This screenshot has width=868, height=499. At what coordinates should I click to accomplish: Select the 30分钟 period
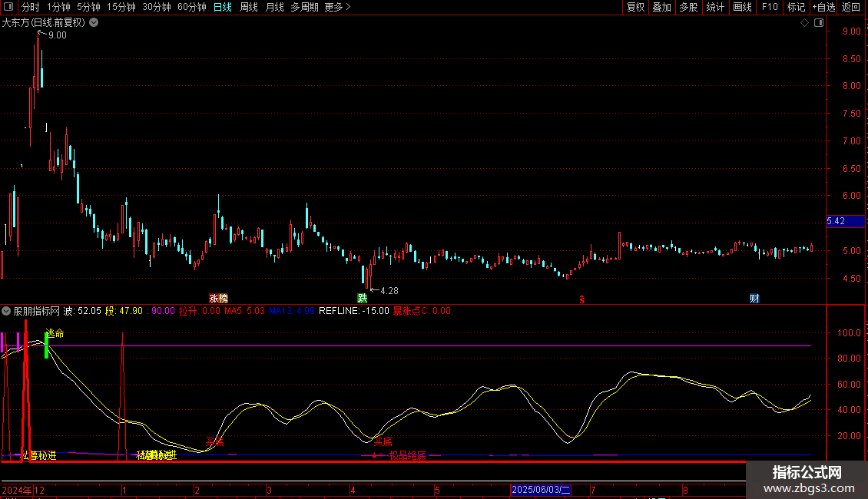(157, 7)
